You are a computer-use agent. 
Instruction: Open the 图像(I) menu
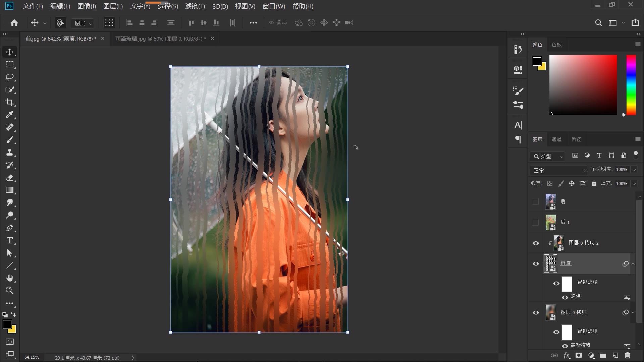87,6
